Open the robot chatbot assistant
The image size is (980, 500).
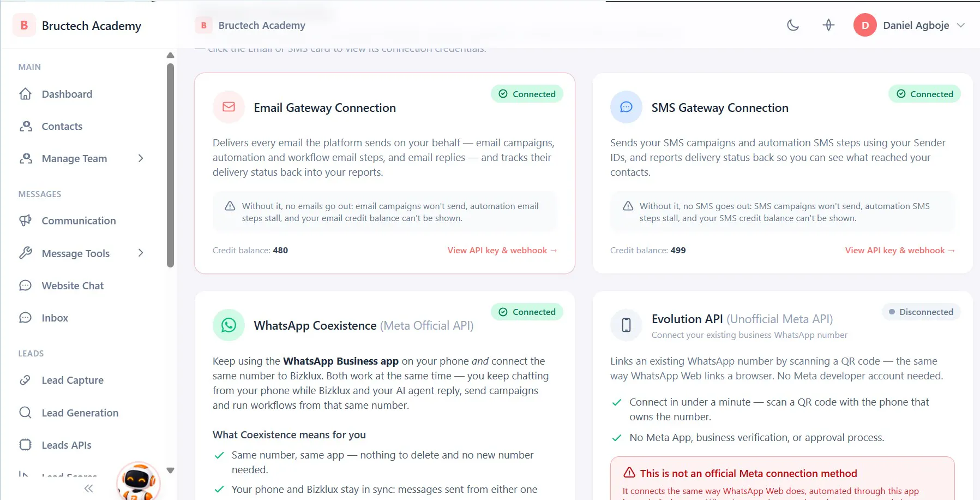pos(139,481)
